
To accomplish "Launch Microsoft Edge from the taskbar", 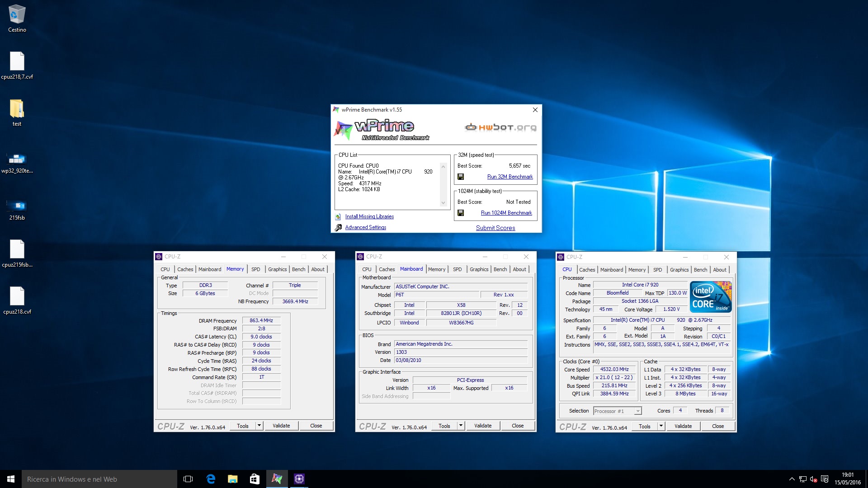I will point(211,479).
